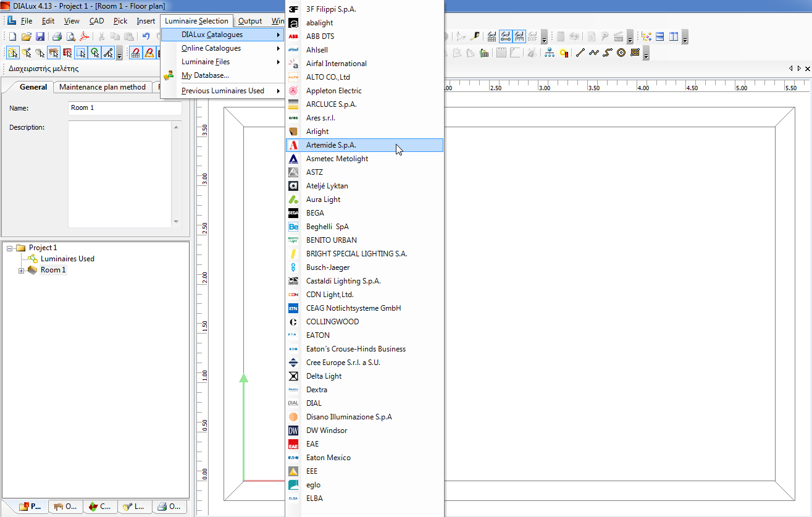Open the File menu
The image size is (812, 517).
(x=27, y=21)
